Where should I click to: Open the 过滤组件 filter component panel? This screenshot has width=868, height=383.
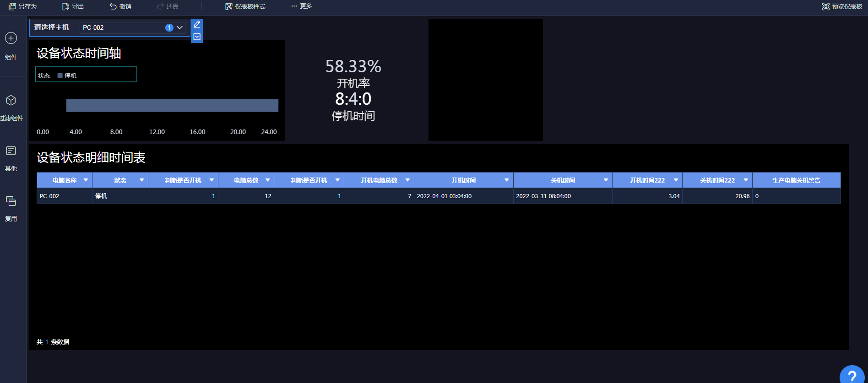click(x=11, y=108)
